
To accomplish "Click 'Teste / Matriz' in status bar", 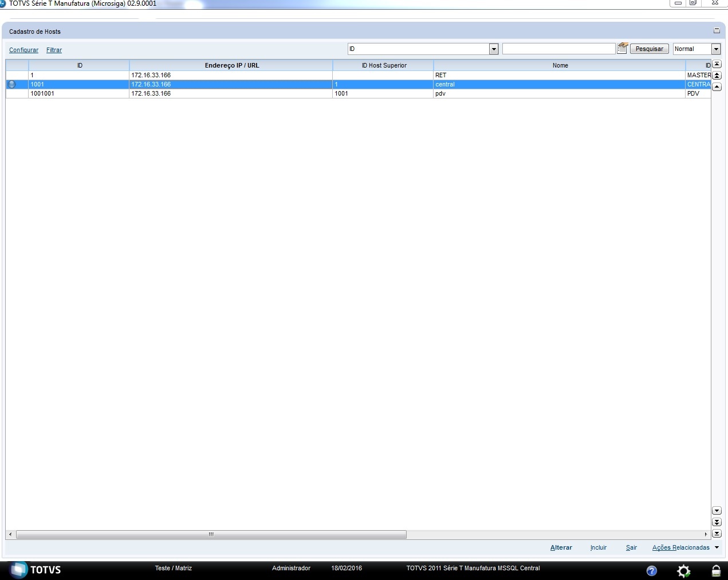I will point(174,569).
